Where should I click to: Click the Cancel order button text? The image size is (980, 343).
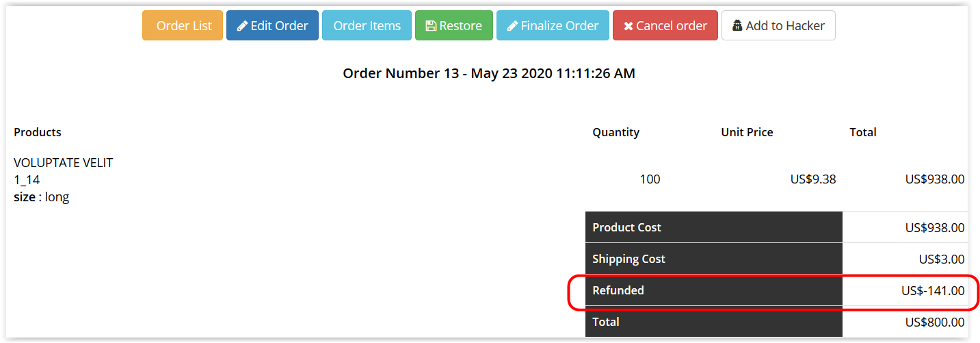pos(672,26)
